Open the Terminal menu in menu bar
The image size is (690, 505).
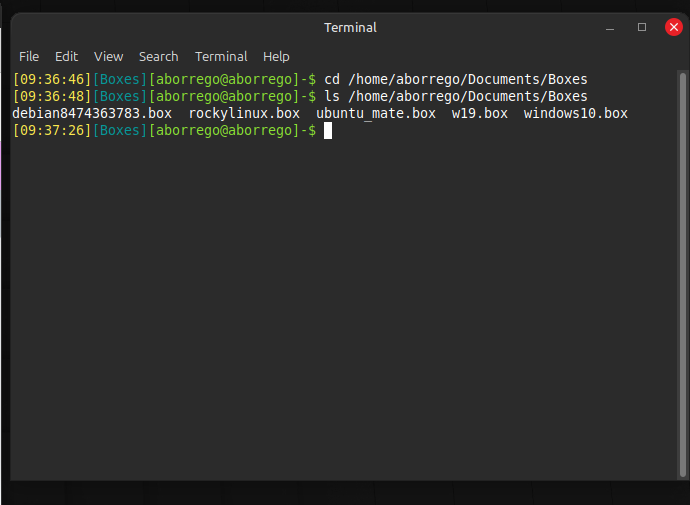221,56
